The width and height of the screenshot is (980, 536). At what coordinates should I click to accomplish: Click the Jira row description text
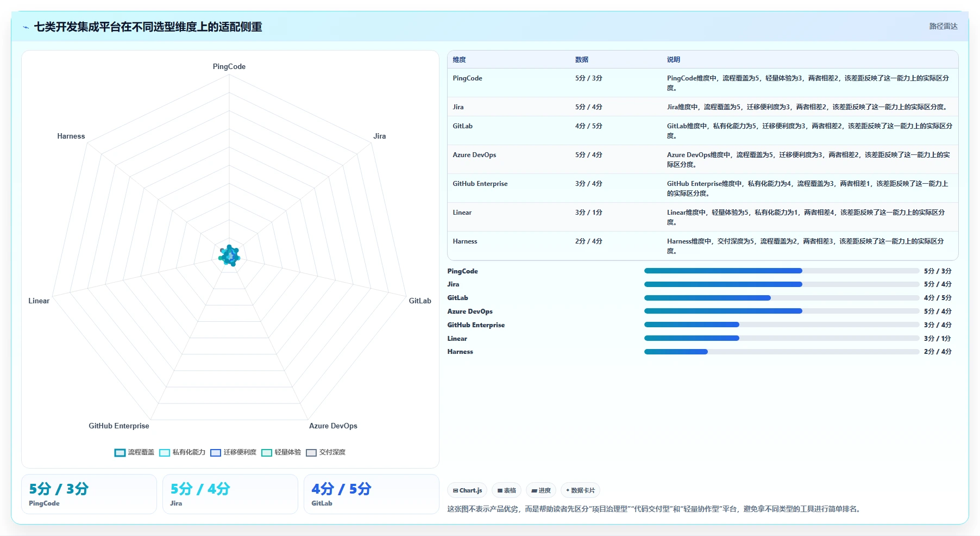pos(808,107)
